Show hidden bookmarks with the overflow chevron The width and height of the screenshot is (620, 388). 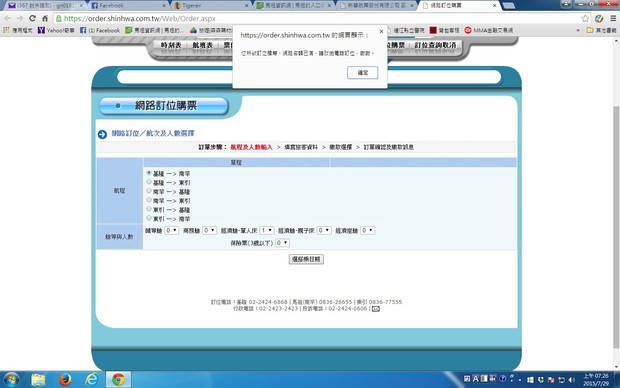[578, 30]
